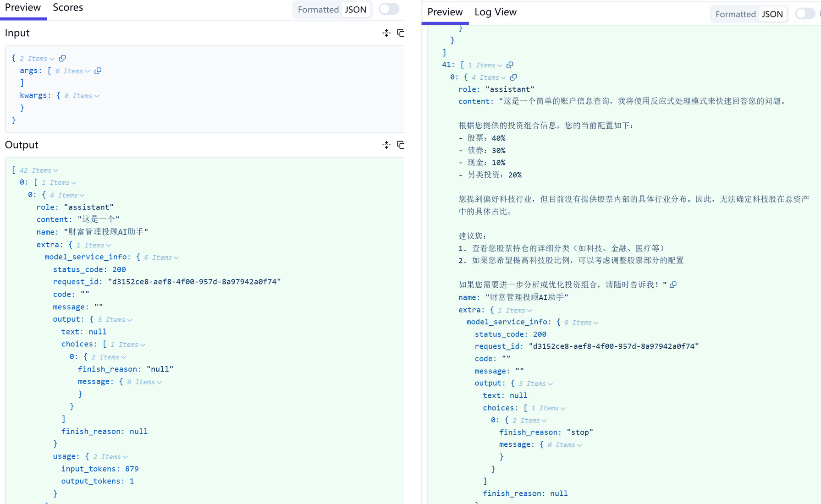Toggle the left panel Formatted JSON switch
821x504 pixels.
click(389, 9)
